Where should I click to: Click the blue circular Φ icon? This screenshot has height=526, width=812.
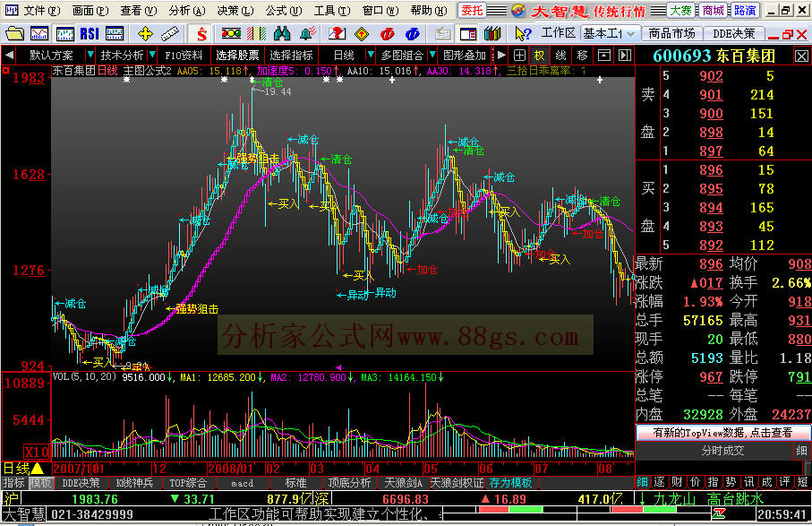(412, 34)
